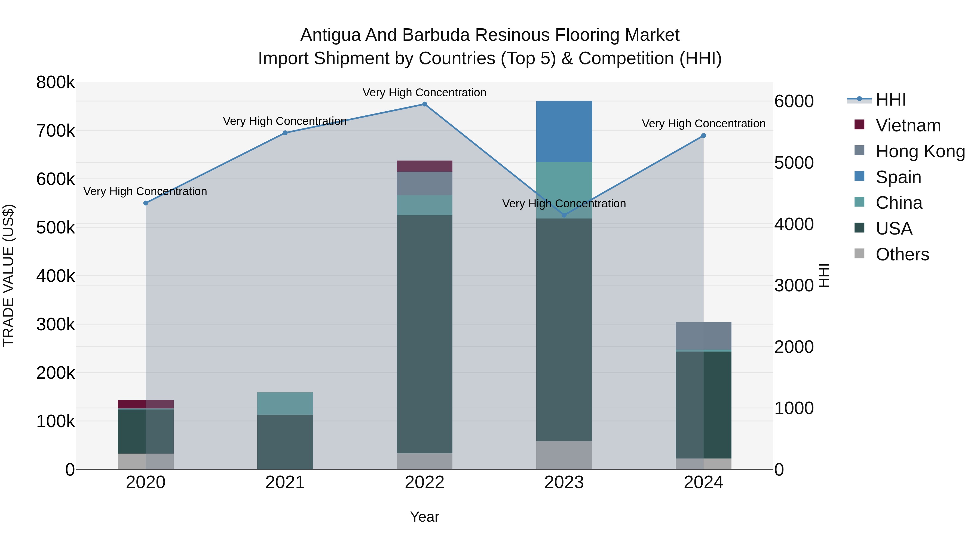This screenshot has height=551, width=980.
Task: Click the USA bar segment in 2024
Action: (703, 405)
